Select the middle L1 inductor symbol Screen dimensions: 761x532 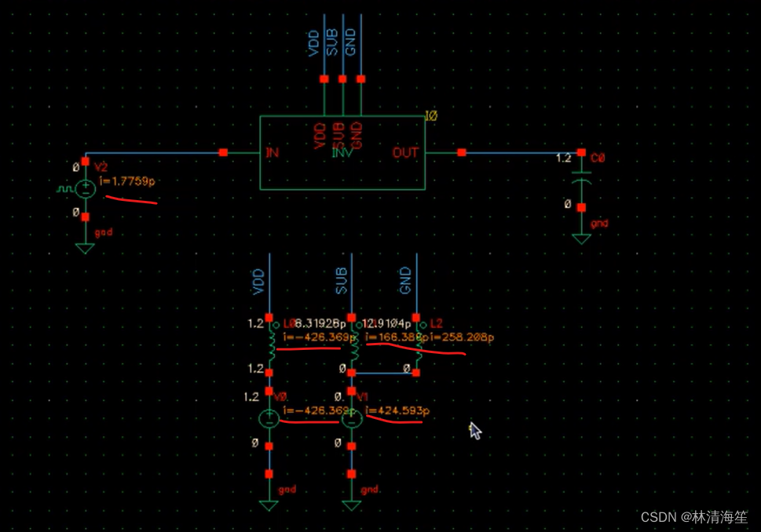coord(355,347)
